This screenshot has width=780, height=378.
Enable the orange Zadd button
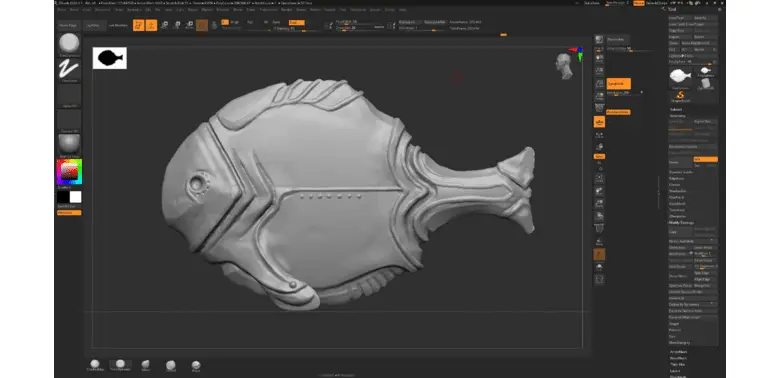click(297, 22)
